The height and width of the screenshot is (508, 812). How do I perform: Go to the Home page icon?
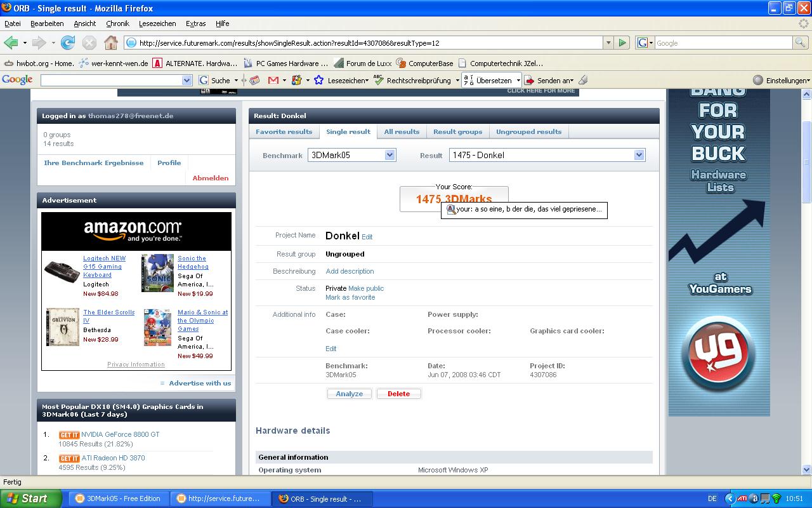(111, 43)
